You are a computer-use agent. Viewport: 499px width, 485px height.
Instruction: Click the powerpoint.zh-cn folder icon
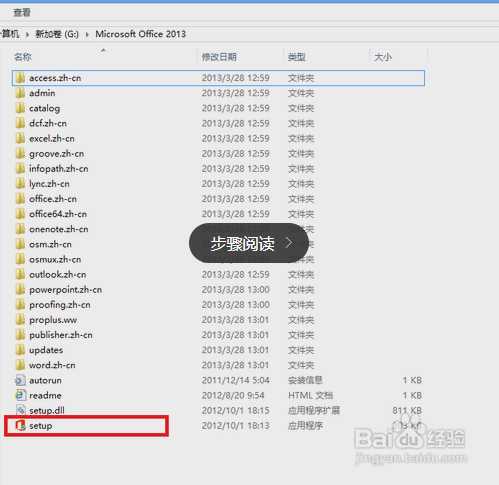[20, 289]
